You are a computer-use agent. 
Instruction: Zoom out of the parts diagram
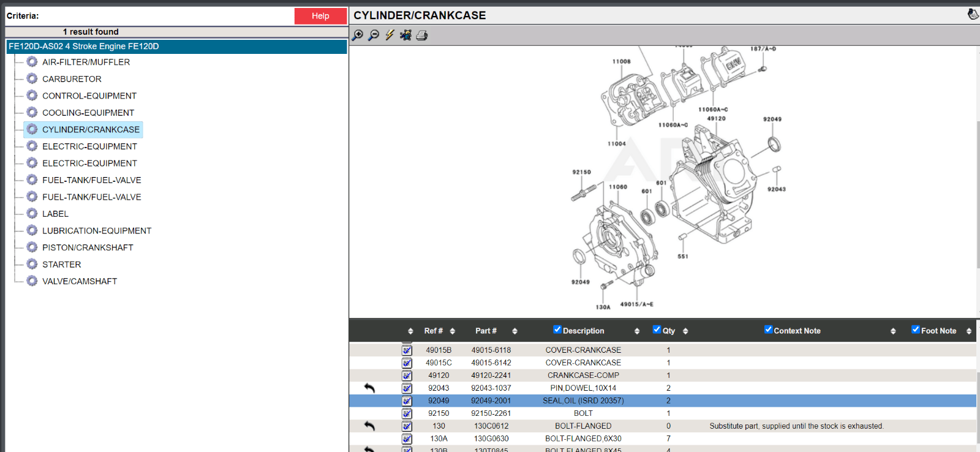pos(374,36)
